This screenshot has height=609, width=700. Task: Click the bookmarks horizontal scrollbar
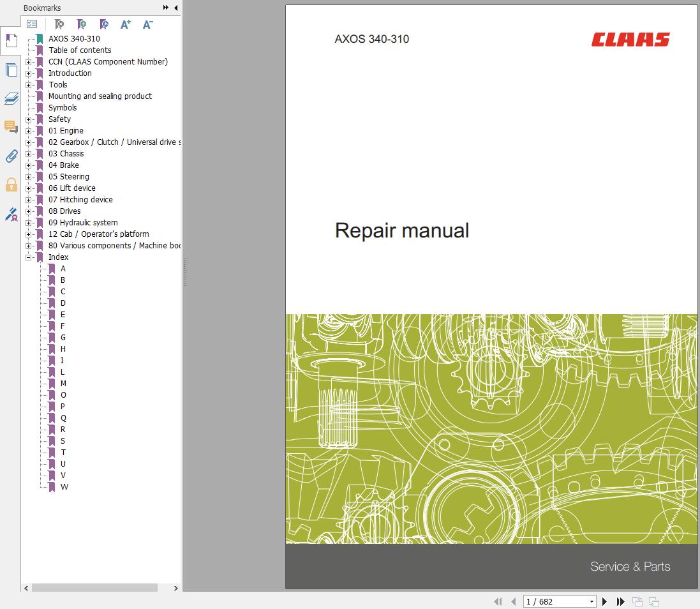pos(94,588)
